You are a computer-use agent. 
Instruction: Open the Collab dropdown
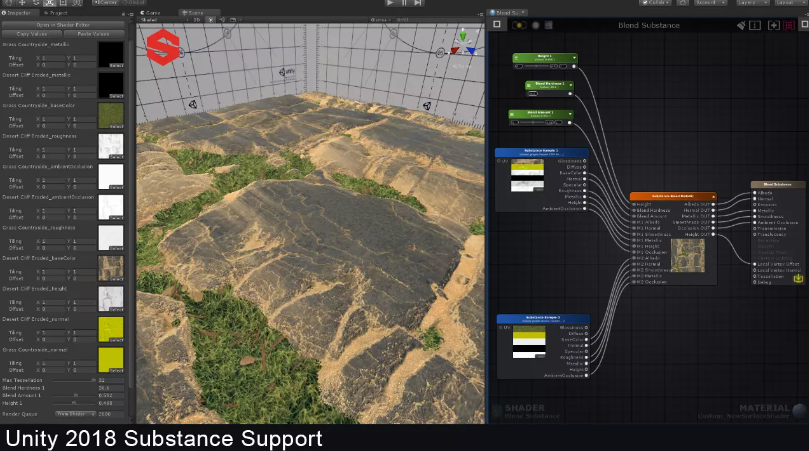click(x=655, y=3)
